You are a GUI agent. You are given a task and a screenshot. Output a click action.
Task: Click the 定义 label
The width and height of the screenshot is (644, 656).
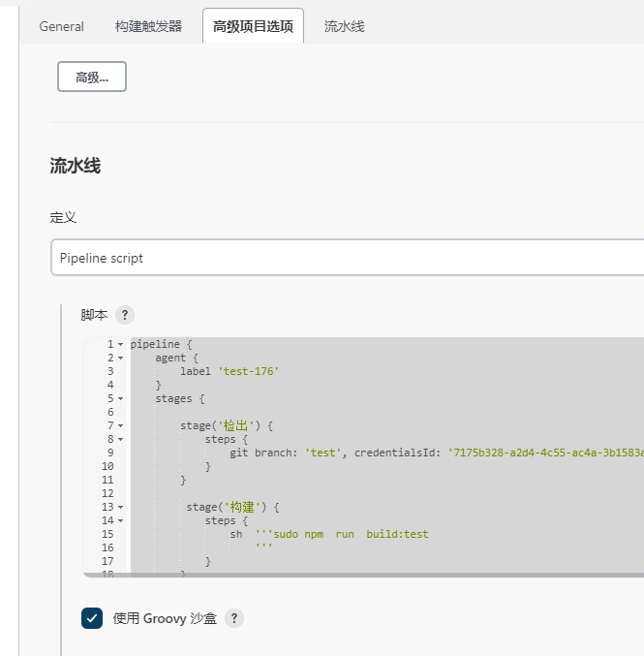[x=63, y=218]
